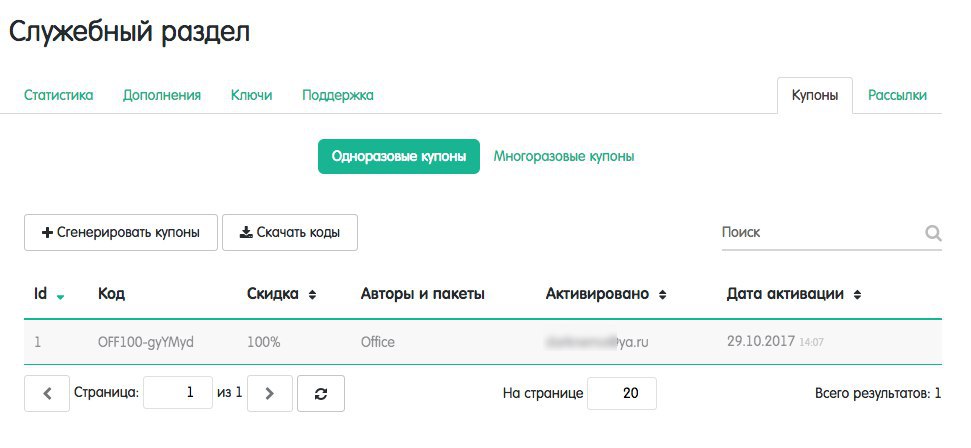Image resolution: width=971 pixels, height=448 pixels.
Task: Open the Статистика tab
Action: (58, 96)
